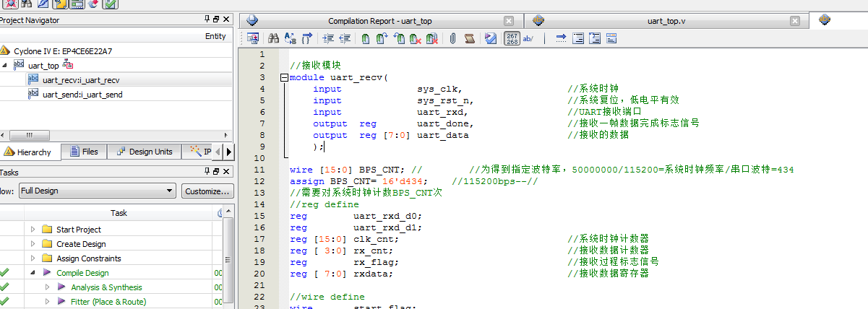868x309 pixels.
Task: Click the Analysis & Synthesis task
Action: pos(106,287)
